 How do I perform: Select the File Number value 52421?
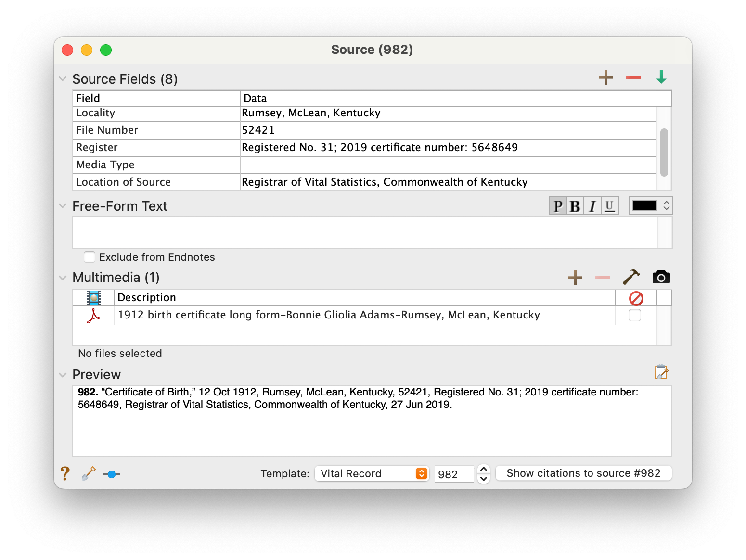coord(448,130)
